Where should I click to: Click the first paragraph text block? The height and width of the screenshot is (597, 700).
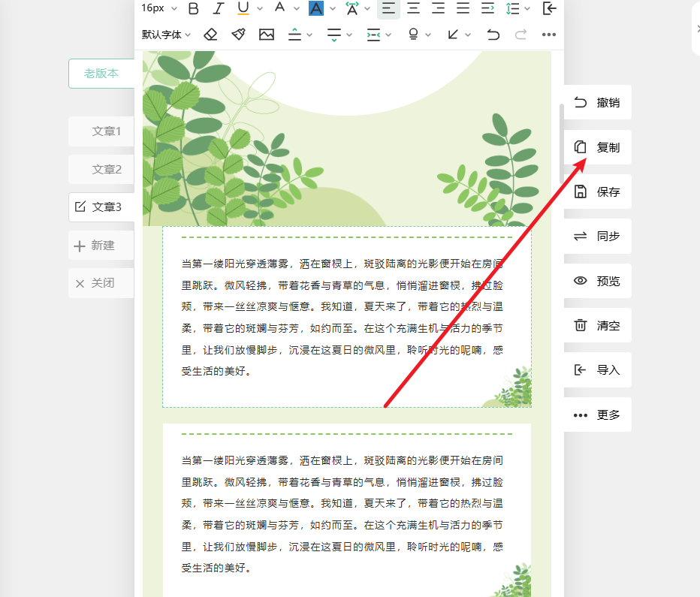click(x=342, y=317)
